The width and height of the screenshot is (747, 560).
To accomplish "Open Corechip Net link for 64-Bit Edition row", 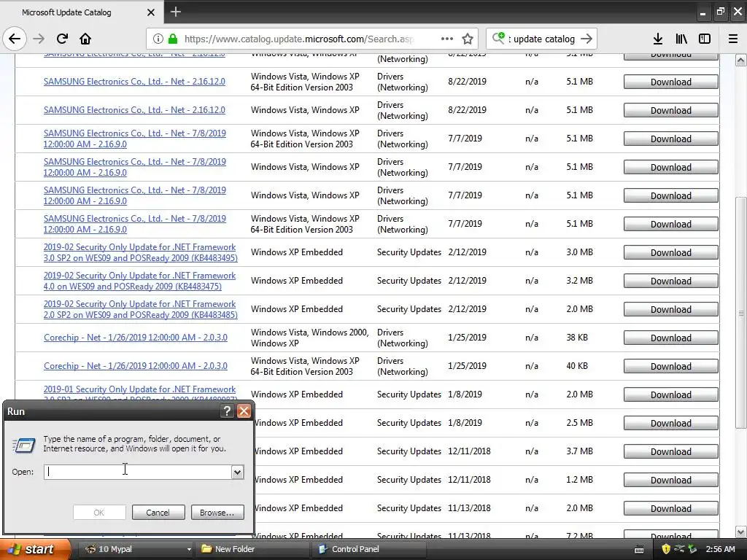I will pos(135,366).
